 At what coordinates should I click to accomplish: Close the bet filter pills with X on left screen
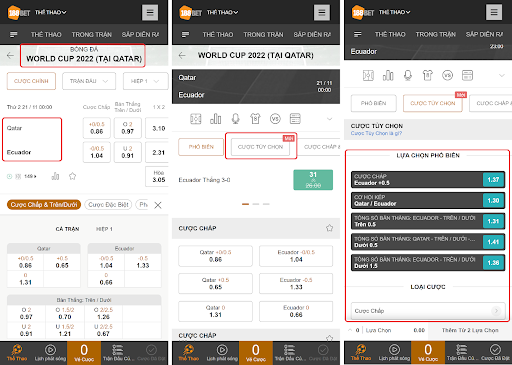pyautogui.click(x=158, y=205)
